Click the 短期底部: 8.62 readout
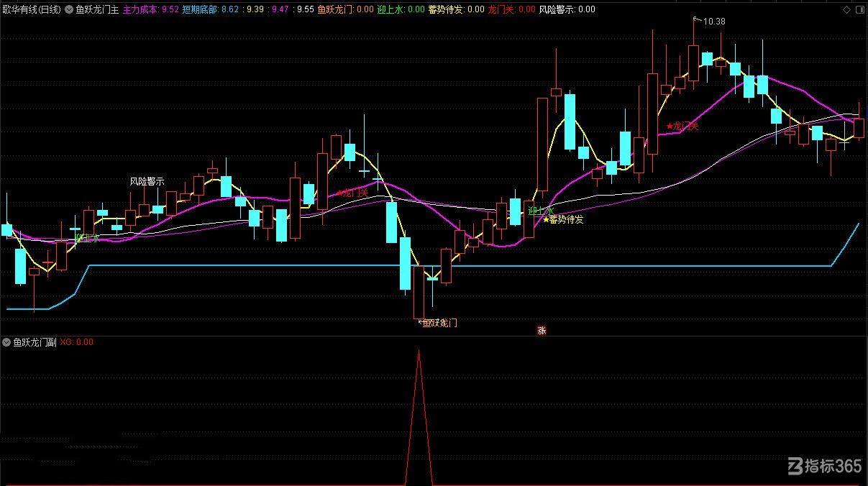The height and width of the screenshot is (486, 868). (x=211, y=10)
